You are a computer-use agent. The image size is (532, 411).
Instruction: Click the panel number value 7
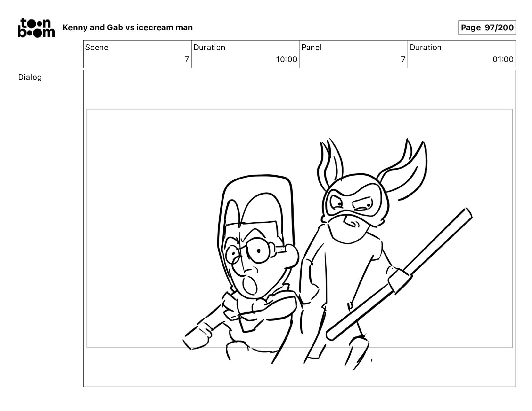403,59
